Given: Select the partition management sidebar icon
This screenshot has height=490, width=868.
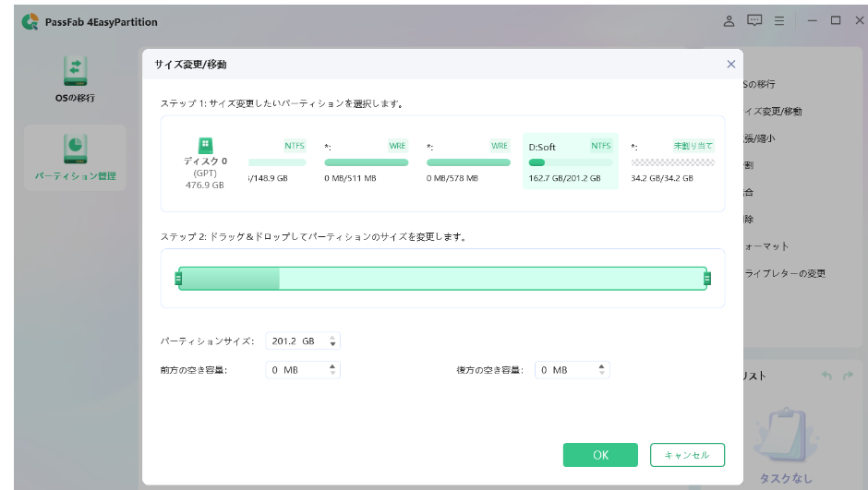Looking at the screenshot, I should [75, 148].
